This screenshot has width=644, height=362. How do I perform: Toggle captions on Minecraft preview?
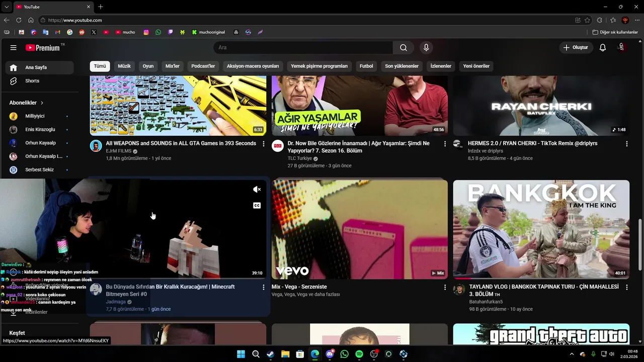click(x=257, y=206)
